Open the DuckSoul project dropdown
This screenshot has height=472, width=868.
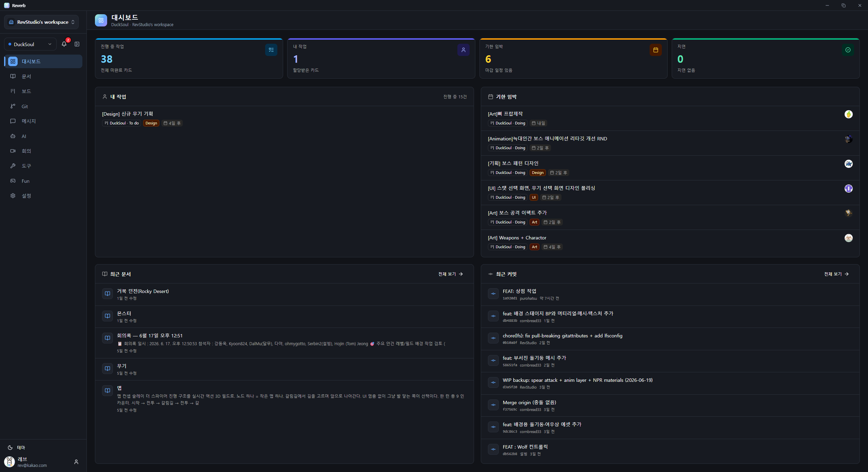tap(30, 44)
